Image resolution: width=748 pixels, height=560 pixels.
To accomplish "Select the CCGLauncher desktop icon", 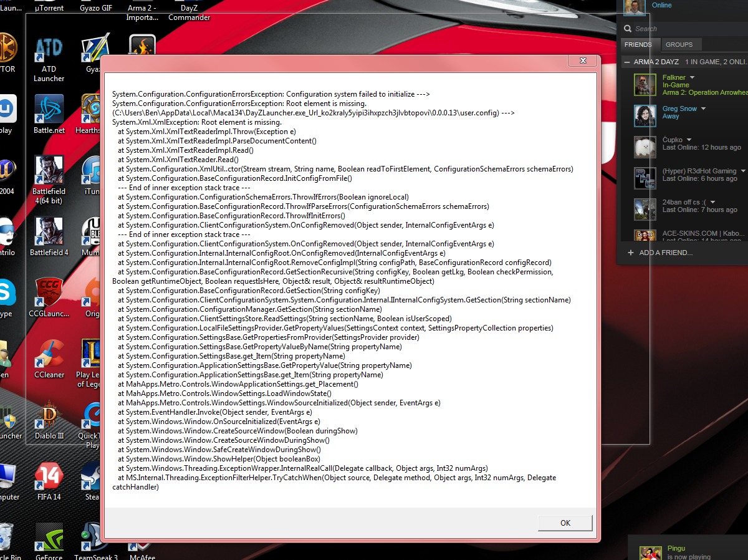I will point(49,298).
